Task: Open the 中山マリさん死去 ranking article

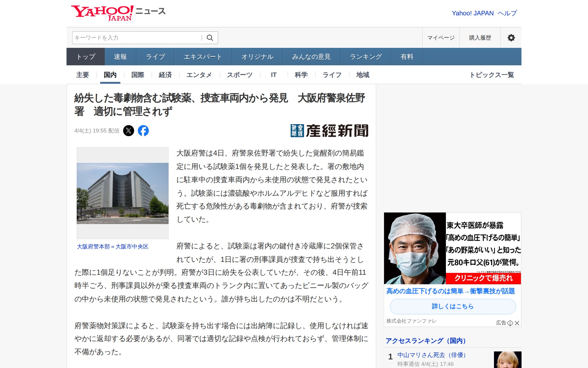Action: (x=432, y=355)
